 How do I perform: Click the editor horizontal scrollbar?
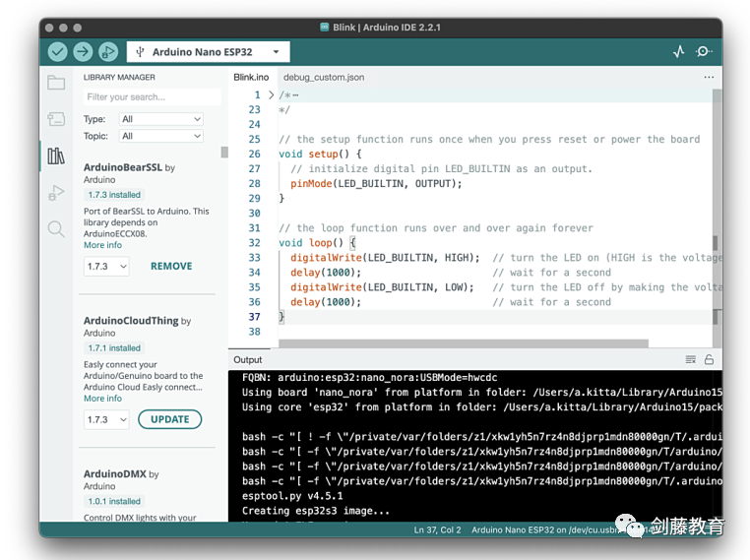pos(463,343)
